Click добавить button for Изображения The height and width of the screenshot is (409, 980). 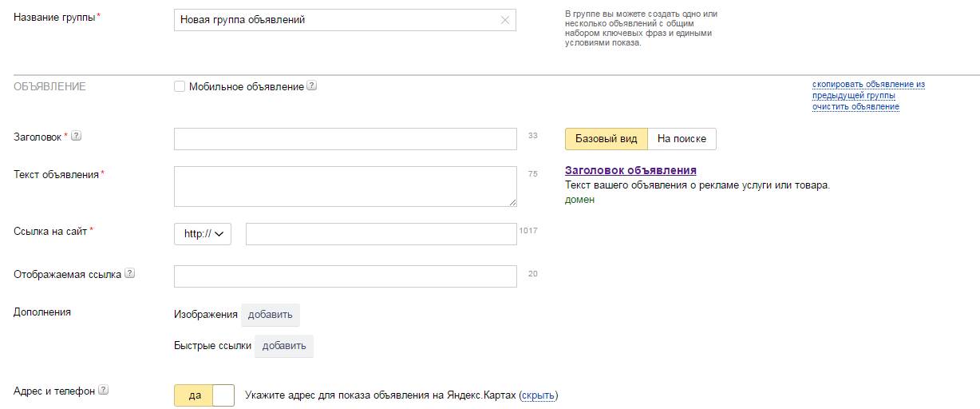click(270, 315)
